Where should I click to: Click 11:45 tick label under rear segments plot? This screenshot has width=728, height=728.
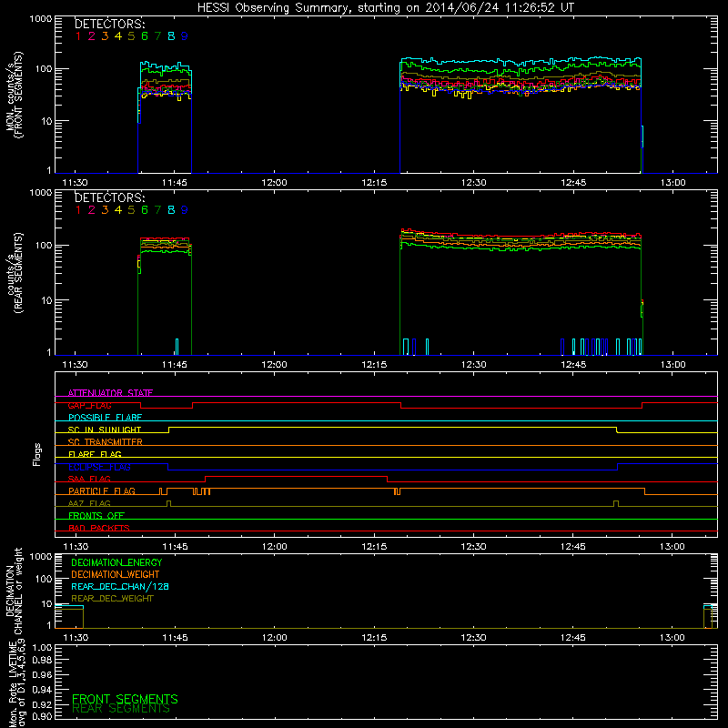(x=175, y=365)
